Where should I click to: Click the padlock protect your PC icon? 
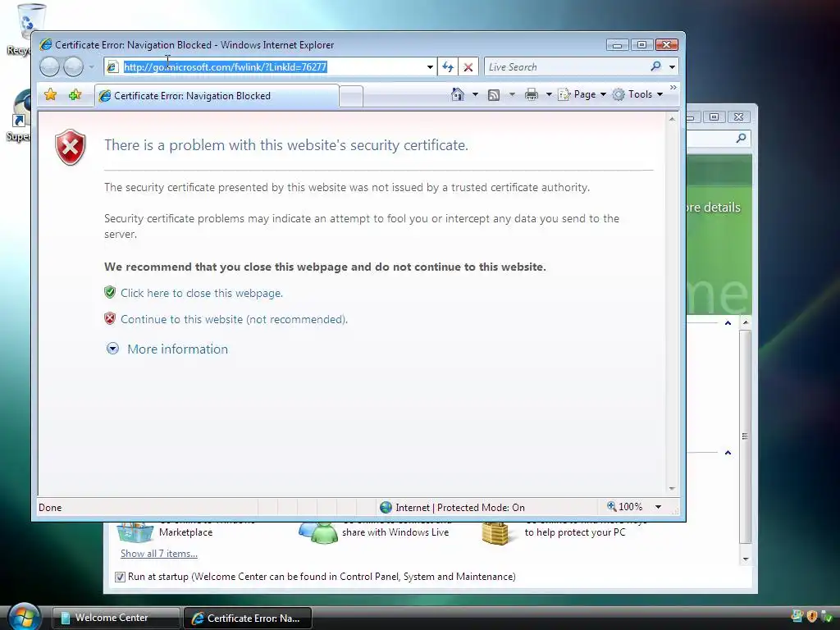click(x=495, y=533)
